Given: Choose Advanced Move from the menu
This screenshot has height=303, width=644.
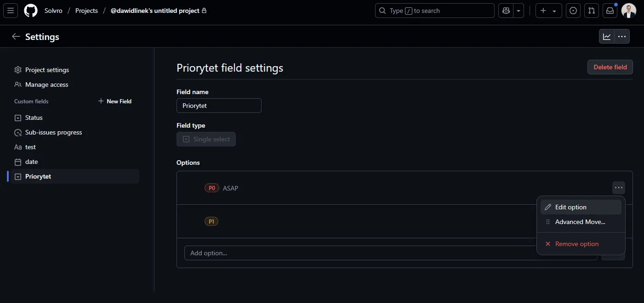Looking at the screenshot, I should [581, 222].
